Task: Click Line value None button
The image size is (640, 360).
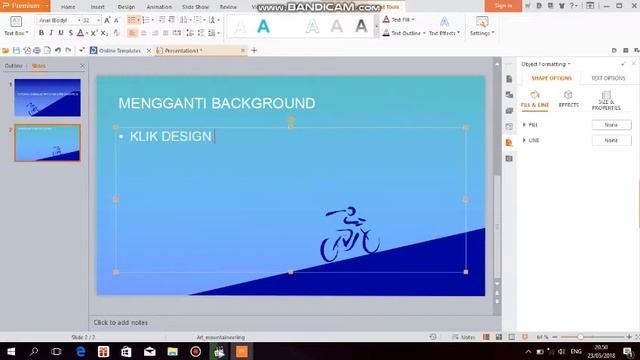Action: pyautogui.click(x=611, y=140)
